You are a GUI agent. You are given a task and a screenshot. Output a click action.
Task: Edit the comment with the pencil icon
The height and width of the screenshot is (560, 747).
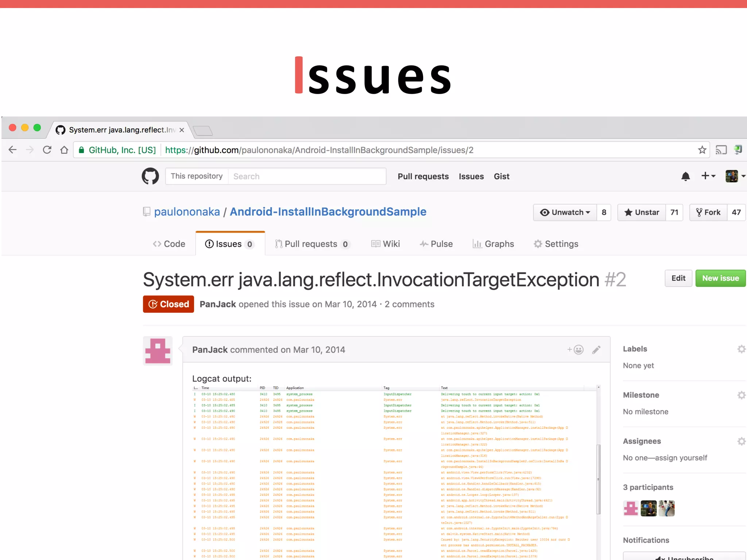(x=596, y=350)
